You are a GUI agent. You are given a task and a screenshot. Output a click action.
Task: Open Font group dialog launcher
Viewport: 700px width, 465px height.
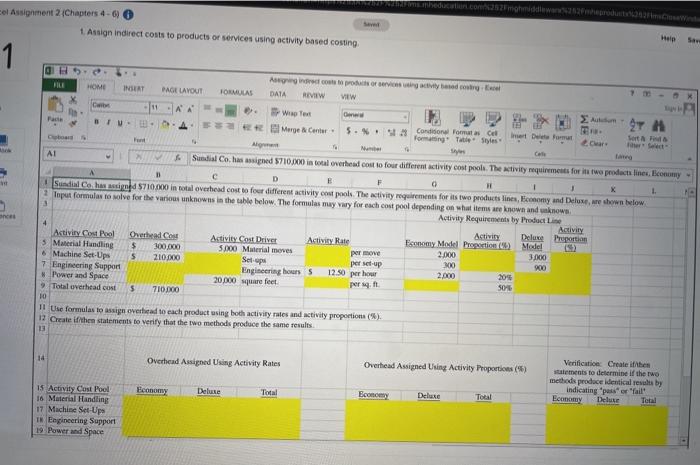(194, 141)
